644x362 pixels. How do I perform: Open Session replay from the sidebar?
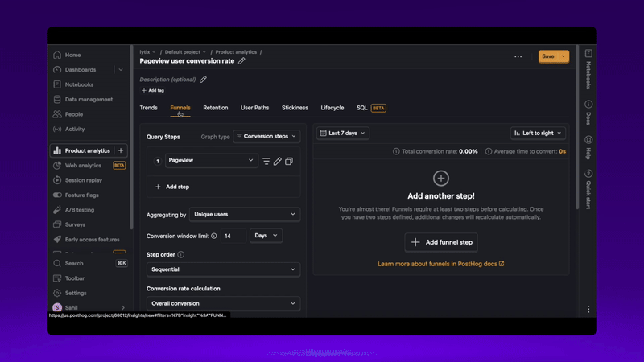(x=83, y=180)
